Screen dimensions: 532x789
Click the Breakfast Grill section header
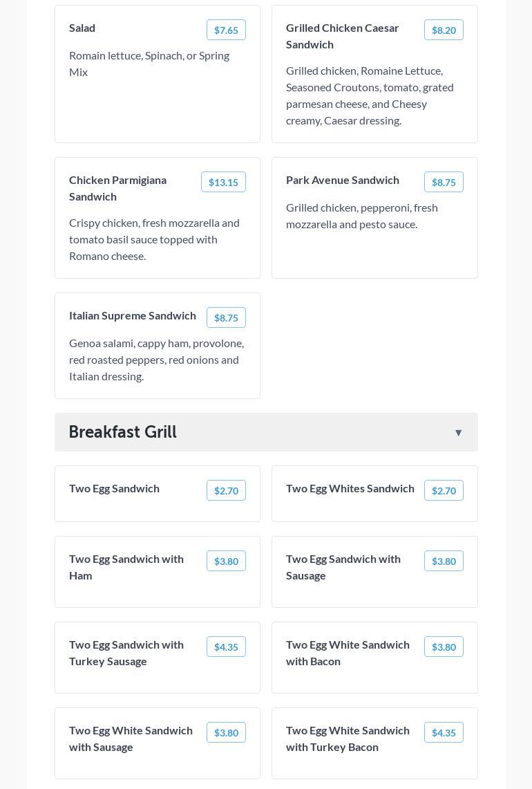tap(123, 432)
